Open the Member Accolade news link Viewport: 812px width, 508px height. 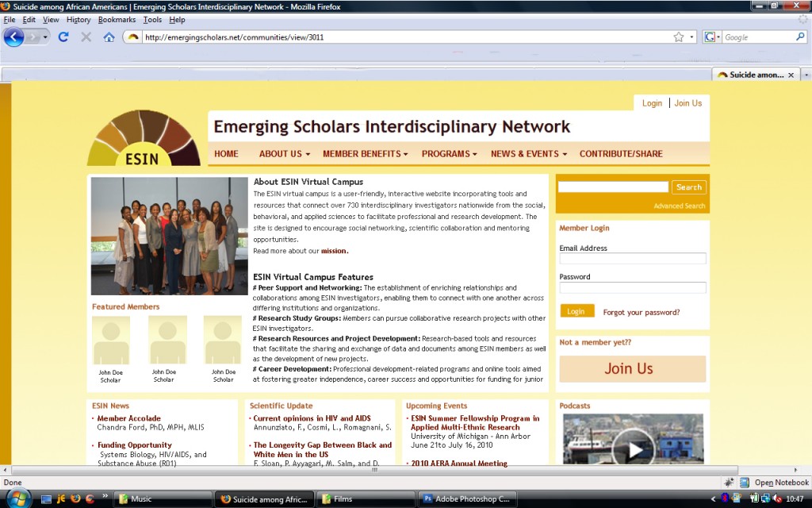point(129,418)
